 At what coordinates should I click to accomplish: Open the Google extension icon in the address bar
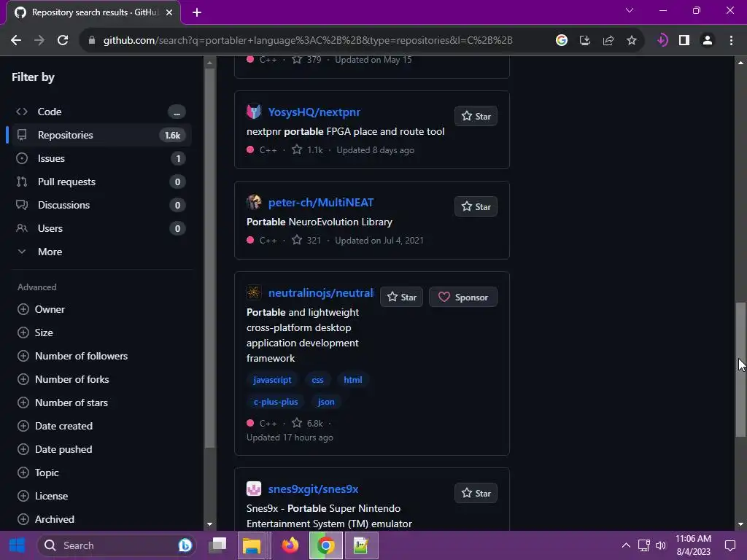pyautogui.click(x=561, y=41)
